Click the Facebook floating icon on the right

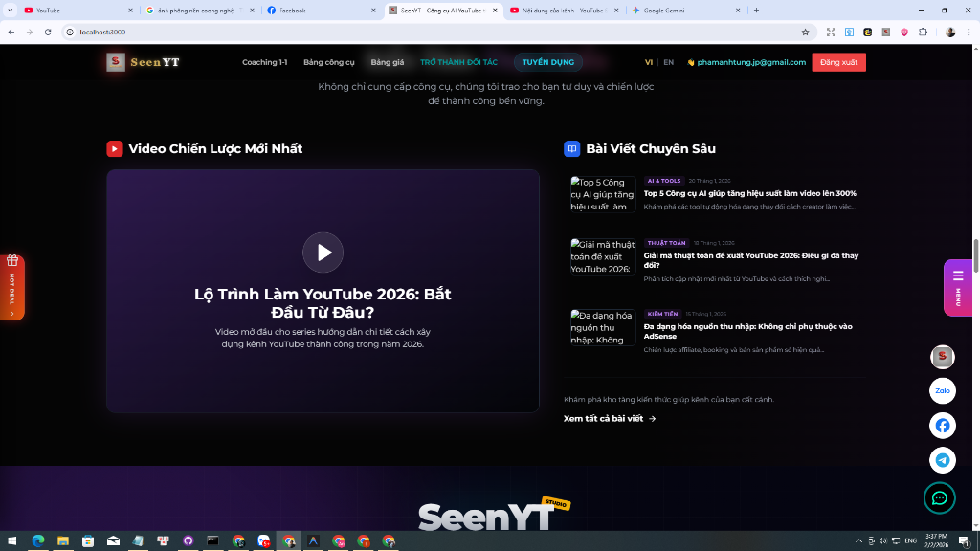(943, 426)
